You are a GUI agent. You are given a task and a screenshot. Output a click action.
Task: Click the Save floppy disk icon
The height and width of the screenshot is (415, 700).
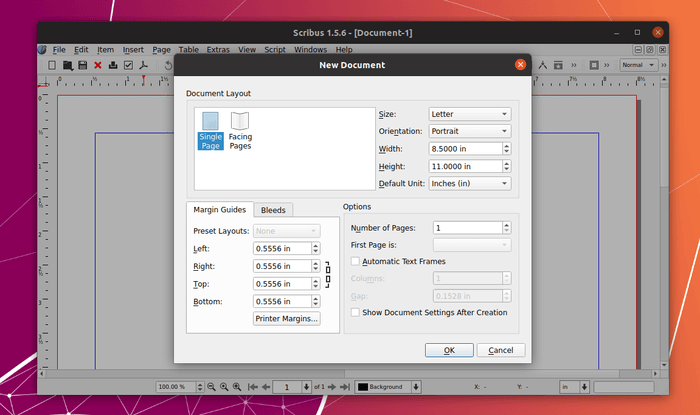[83, 65]
